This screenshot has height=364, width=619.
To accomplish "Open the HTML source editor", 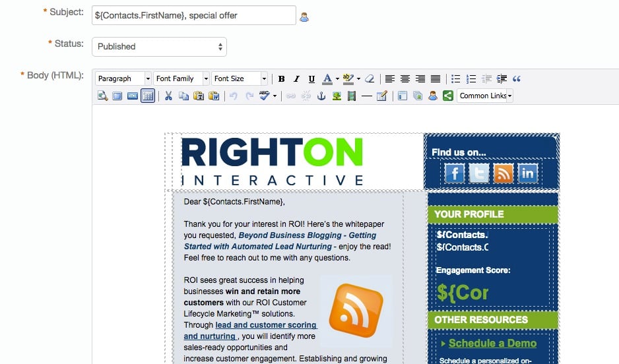I will [x=133, y=96].
